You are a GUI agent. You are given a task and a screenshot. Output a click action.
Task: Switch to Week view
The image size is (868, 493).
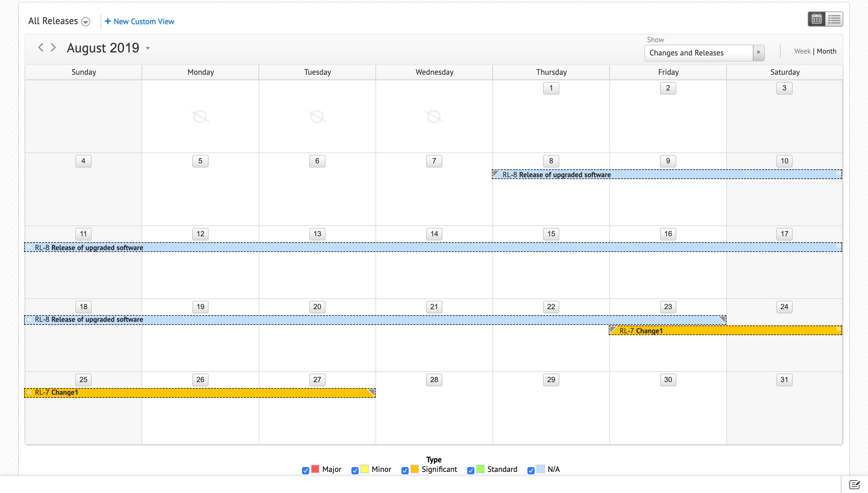coord(802,51)
